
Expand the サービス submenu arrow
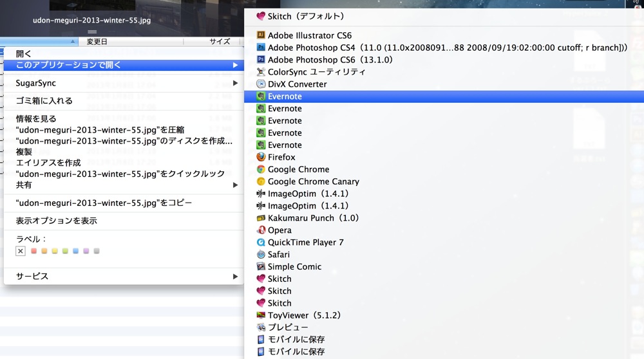click(235, 277)
